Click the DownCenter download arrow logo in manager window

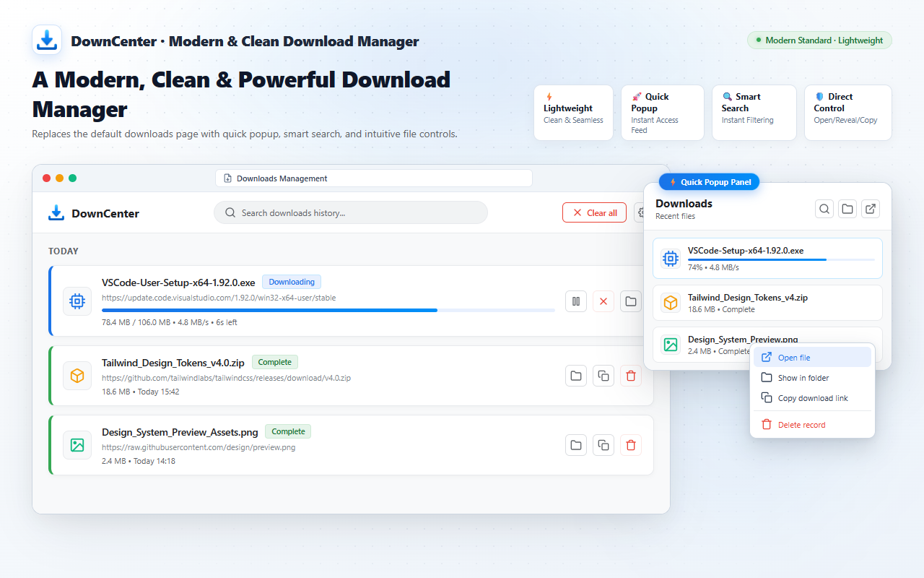pyautogui.click(x=56, y=213)
